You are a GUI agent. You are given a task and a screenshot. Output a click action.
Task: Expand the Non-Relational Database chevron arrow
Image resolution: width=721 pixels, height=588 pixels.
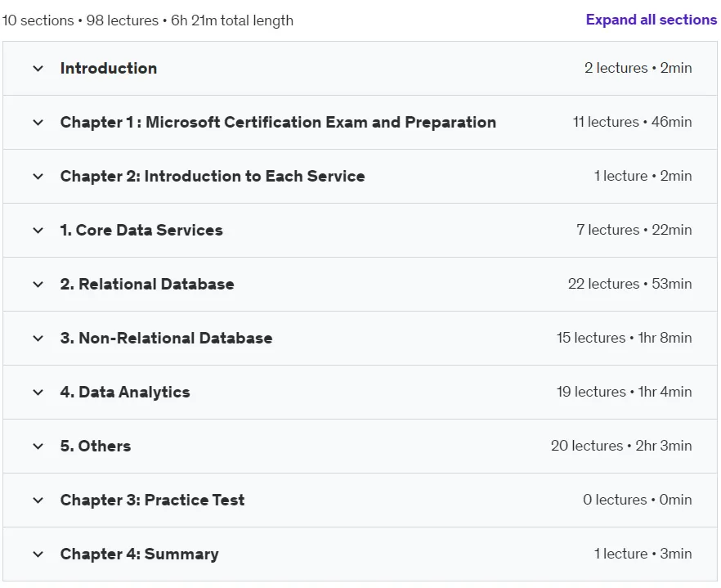click(x=38, y=339)
